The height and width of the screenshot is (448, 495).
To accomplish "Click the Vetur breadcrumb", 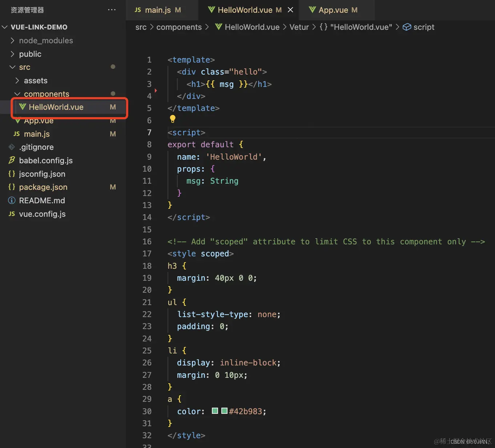I will click(x=299, y=27).
